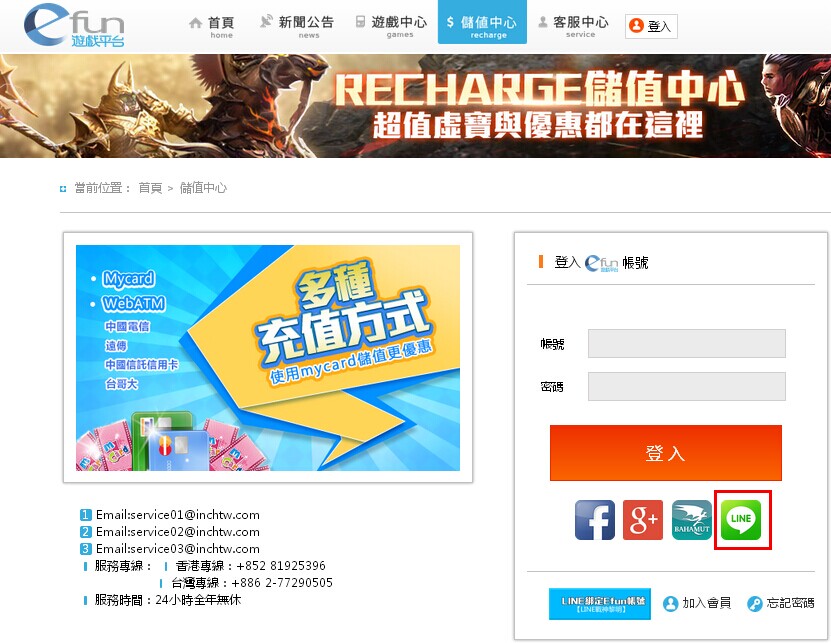
Task: Click the 忘記密碼 key icon
Action: tap(755, 604)
